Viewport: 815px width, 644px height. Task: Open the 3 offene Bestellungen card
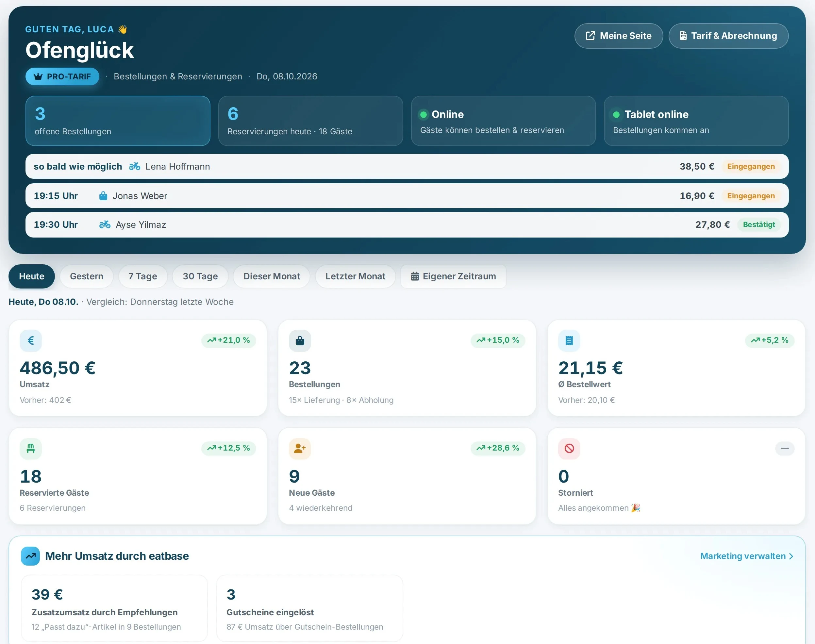pyautogui.click(x=118, y=121)
